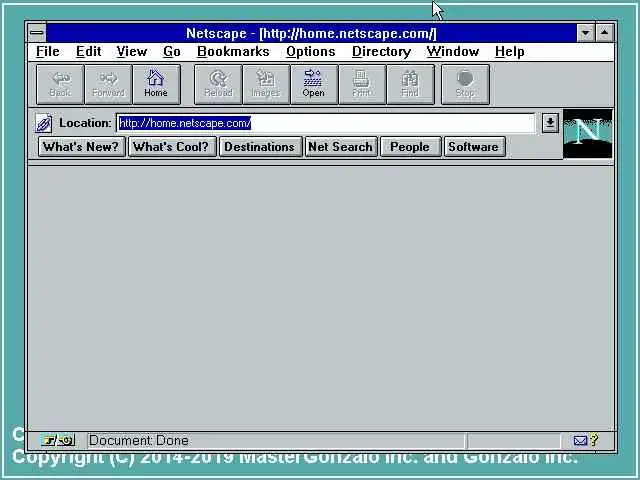Screen dimensions: 640x480
Task: Click the People directory button
Action: tap(410, 147)
